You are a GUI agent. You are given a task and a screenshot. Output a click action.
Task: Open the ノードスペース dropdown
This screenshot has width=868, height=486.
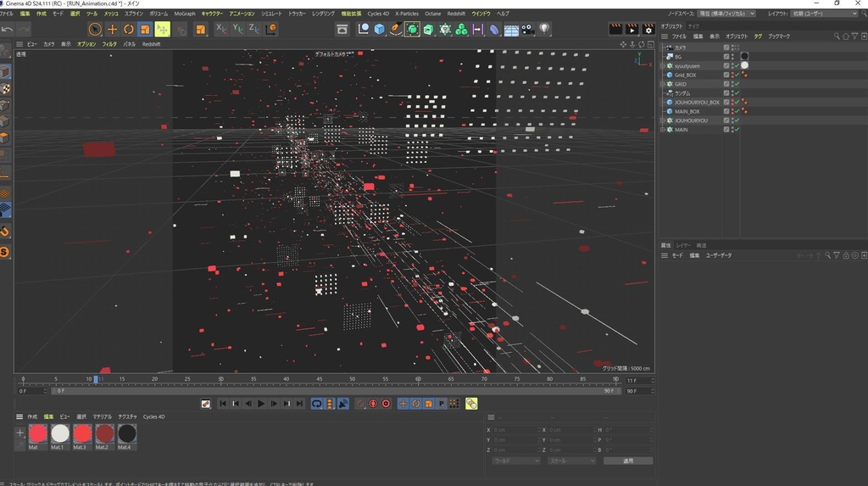(x=726, y=14)
